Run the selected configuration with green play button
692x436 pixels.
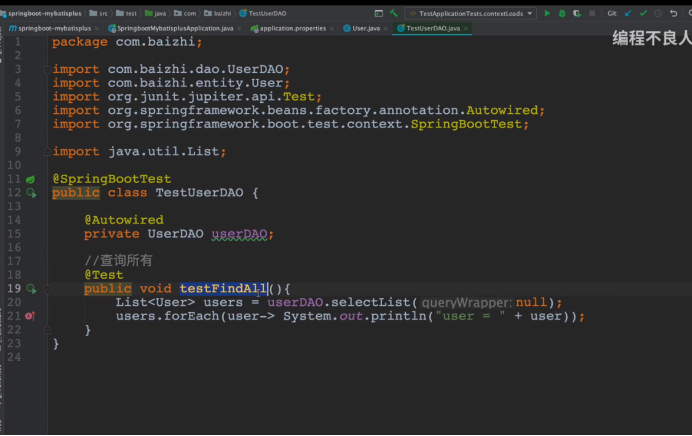click(547, 13)
